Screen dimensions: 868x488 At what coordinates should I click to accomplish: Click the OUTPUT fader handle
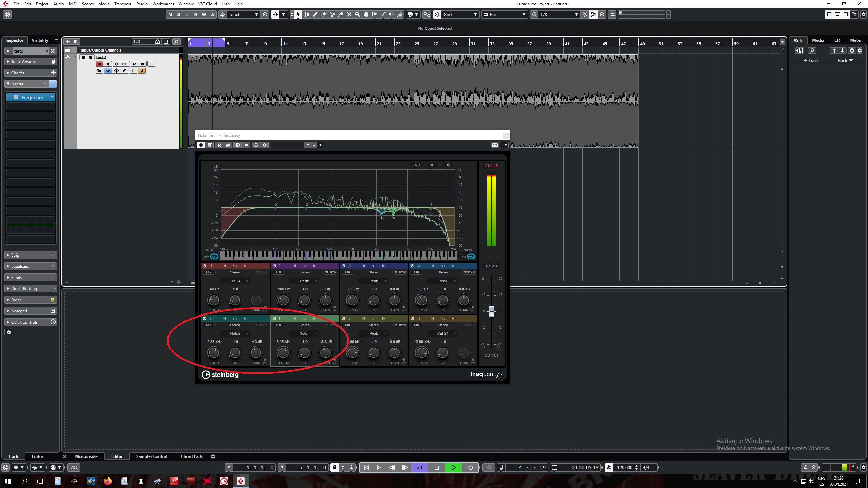[x=491, y=311]
